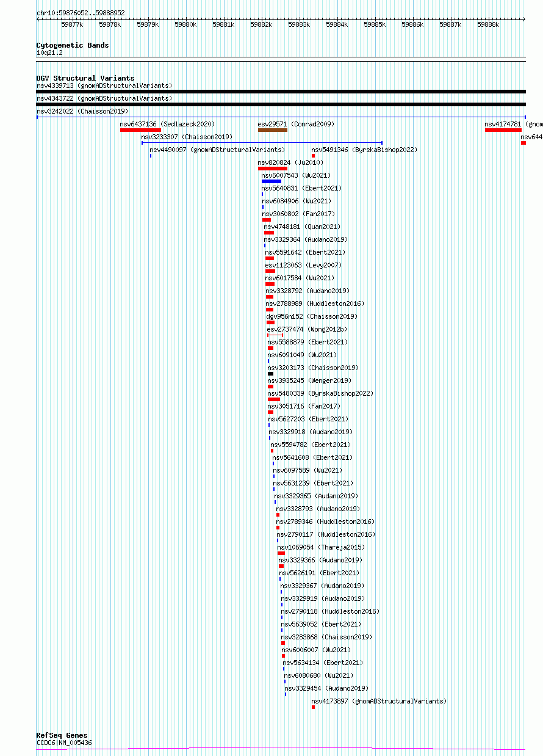Click esv1123063 (Levy2007) label
Viewport: 543px width, 756px height.
pyautogui.click(x=303, y=265)
